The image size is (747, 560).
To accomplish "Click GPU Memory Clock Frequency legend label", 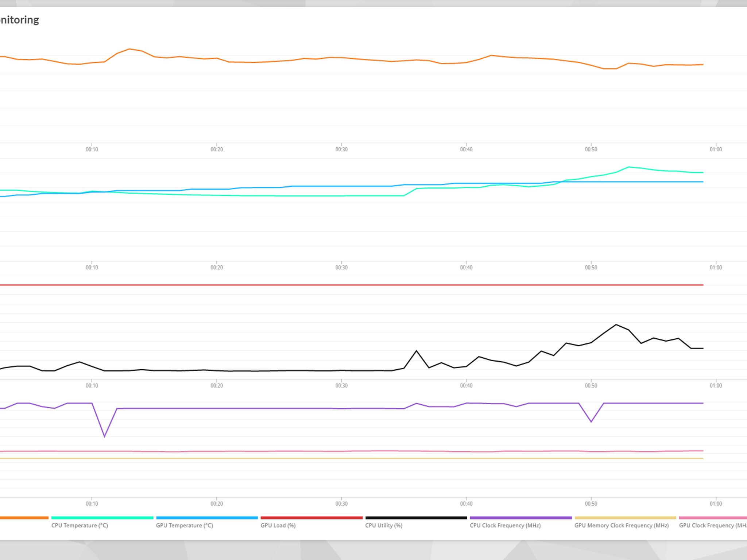I will pyautogui.click(x=622, y=525).
